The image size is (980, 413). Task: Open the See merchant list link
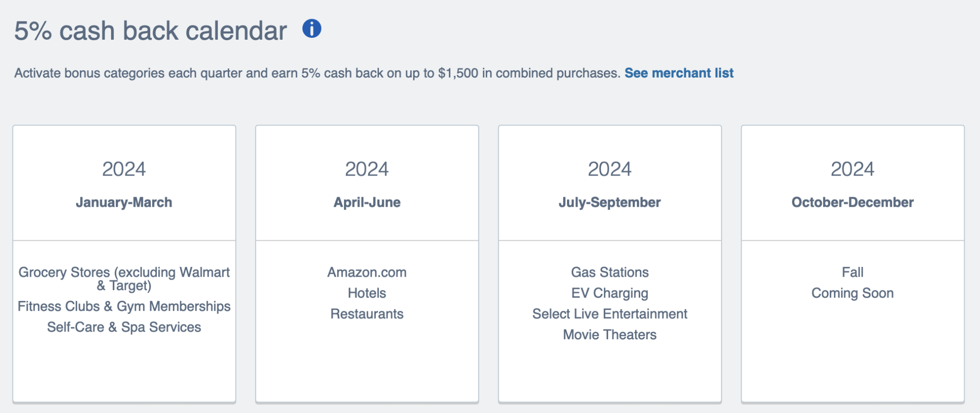[679, 73]
